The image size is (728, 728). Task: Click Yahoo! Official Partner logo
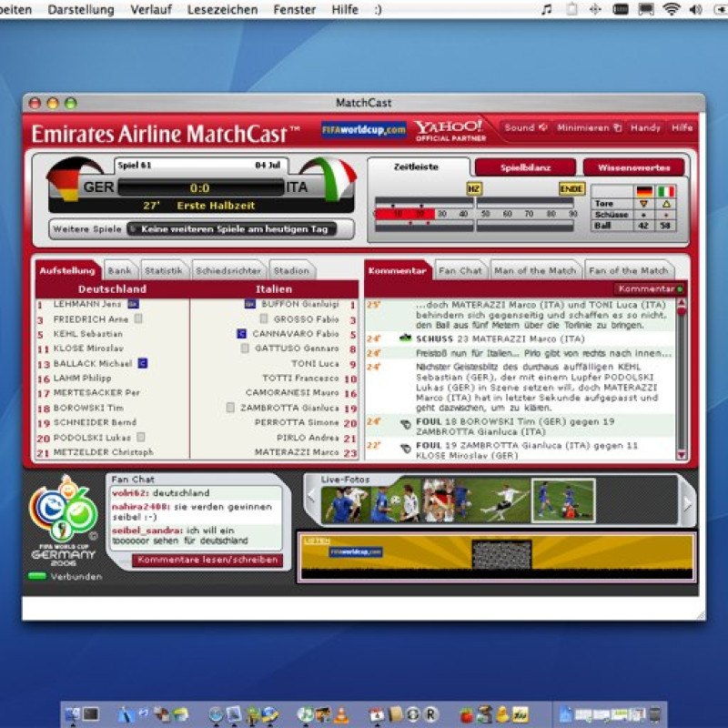450,130
